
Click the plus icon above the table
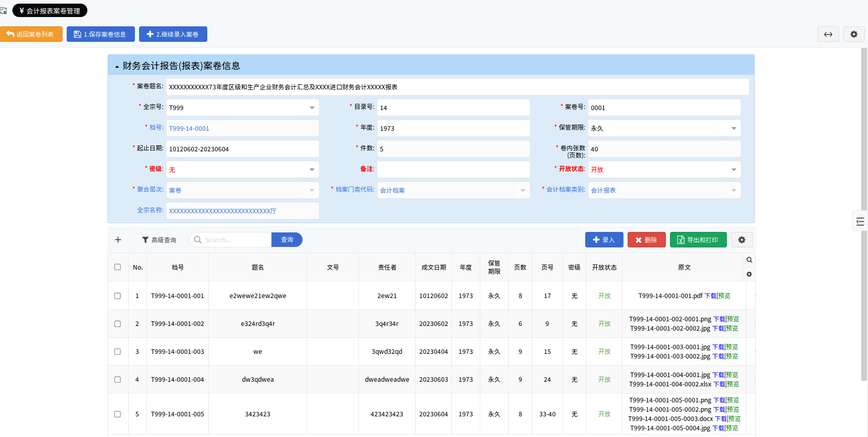click(118, 240)
